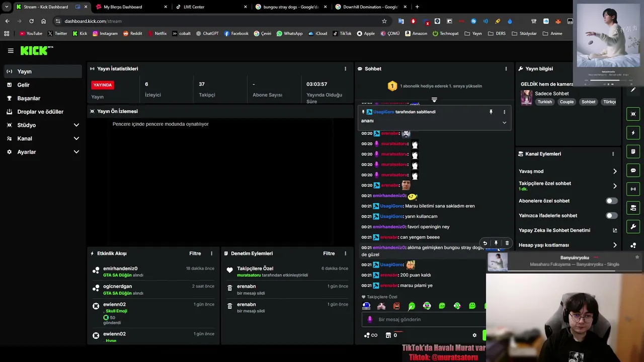Click the broadcast signal icon in the right toolbar

coord(633,189)
